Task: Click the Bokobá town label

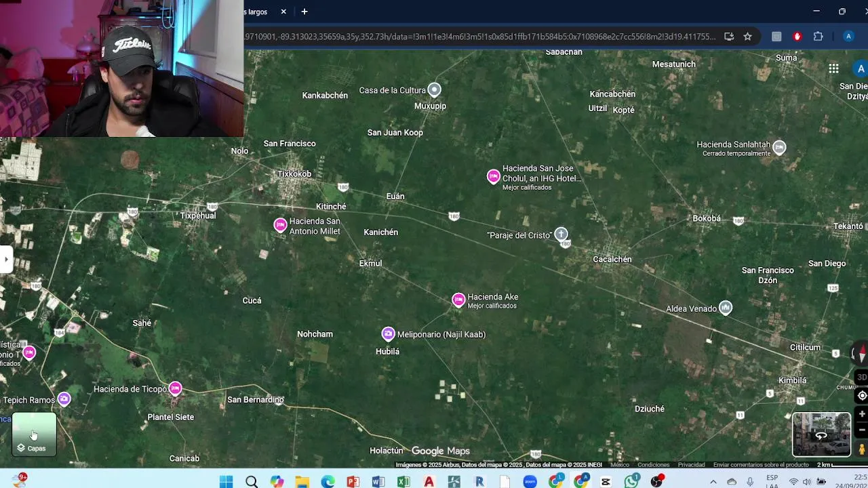Action: 707,219
